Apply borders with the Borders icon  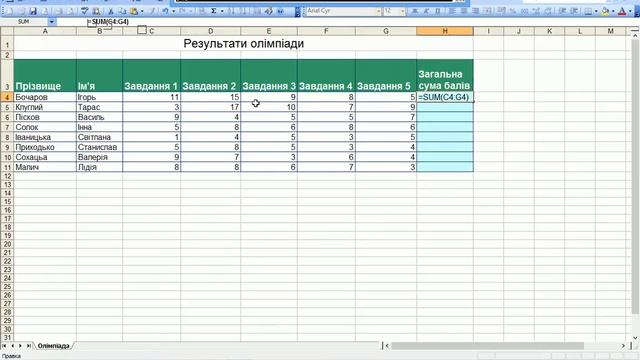588,11
